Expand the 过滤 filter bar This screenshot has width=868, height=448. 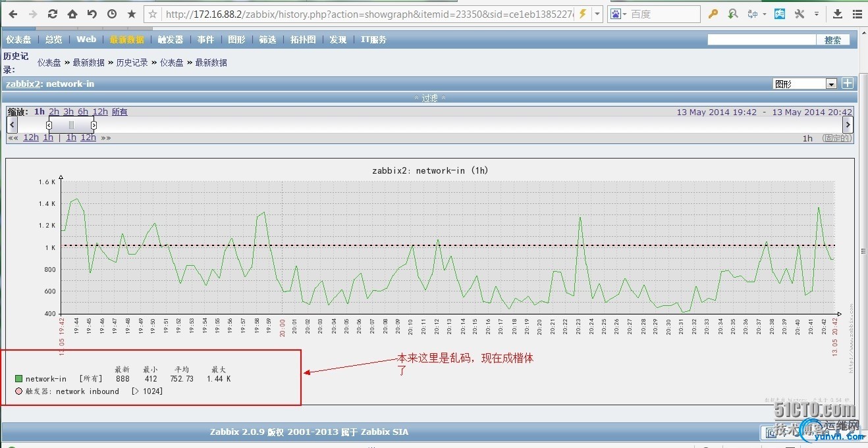[x=430, y=97]
